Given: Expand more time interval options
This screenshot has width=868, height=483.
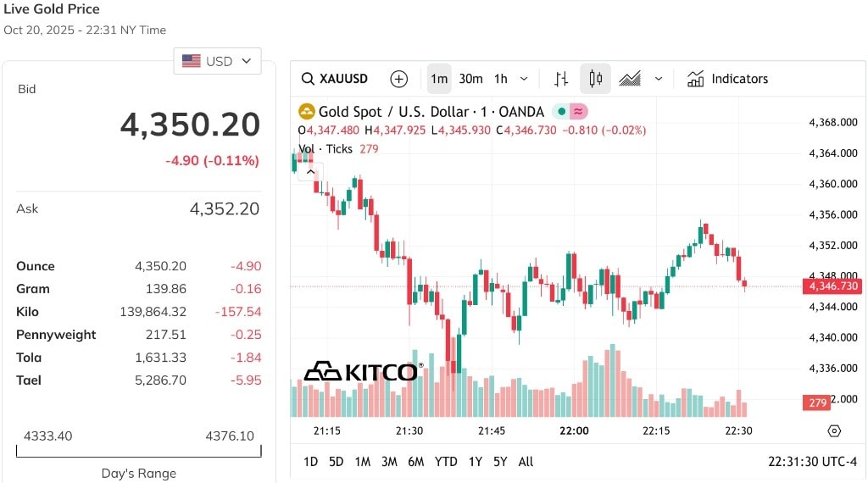Looking at the screenshot, I should pyautogui.click(x=524, y=79).
